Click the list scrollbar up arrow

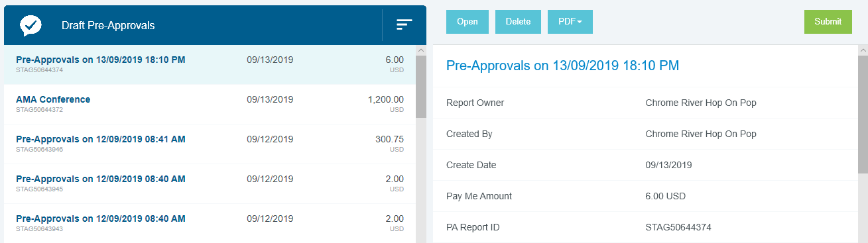pyautogui.click(x=421, y=50)
